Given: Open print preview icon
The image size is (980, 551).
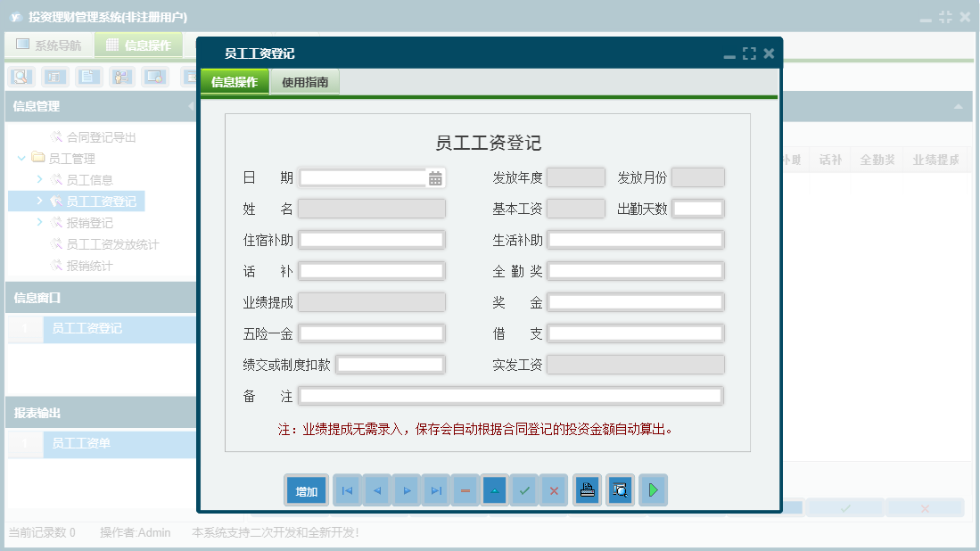Looking at the screenshot, I should click(x=620, y=489).
